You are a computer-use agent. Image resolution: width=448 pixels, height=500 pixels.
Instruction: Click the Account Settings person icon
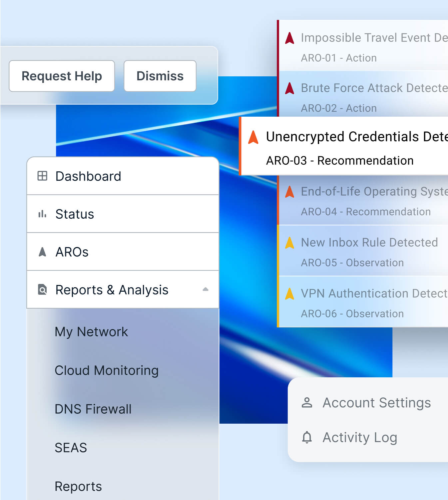(307, 403)
